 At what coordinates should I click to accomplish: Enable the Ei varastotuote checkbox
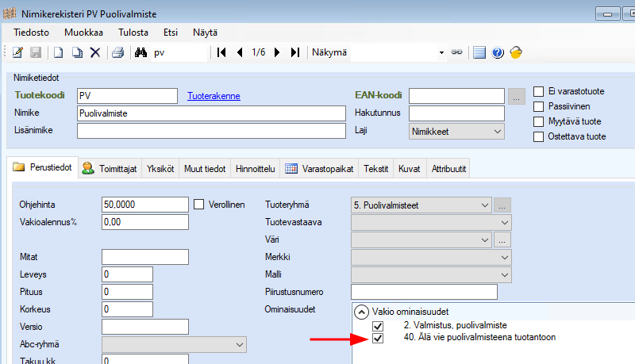[539, 91]
